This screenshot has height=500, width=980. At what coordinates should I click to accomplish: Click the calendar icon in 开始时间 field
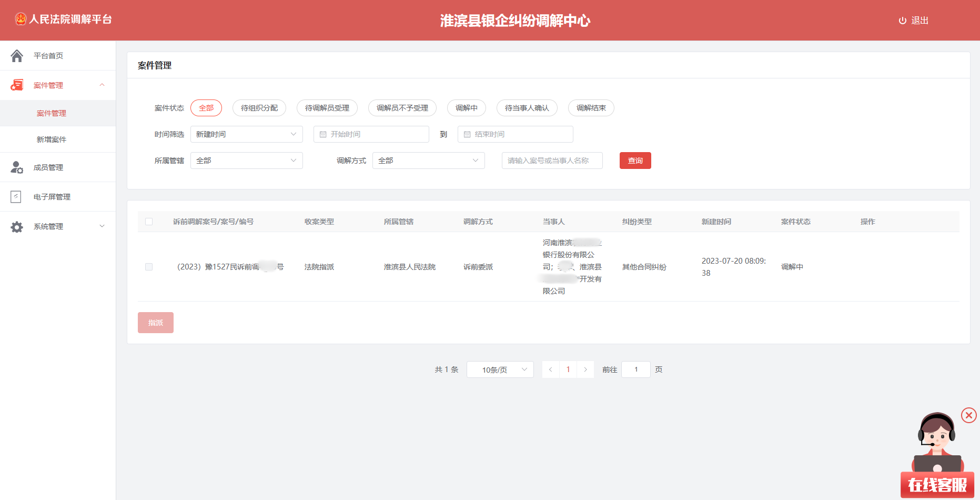point(323,134)
